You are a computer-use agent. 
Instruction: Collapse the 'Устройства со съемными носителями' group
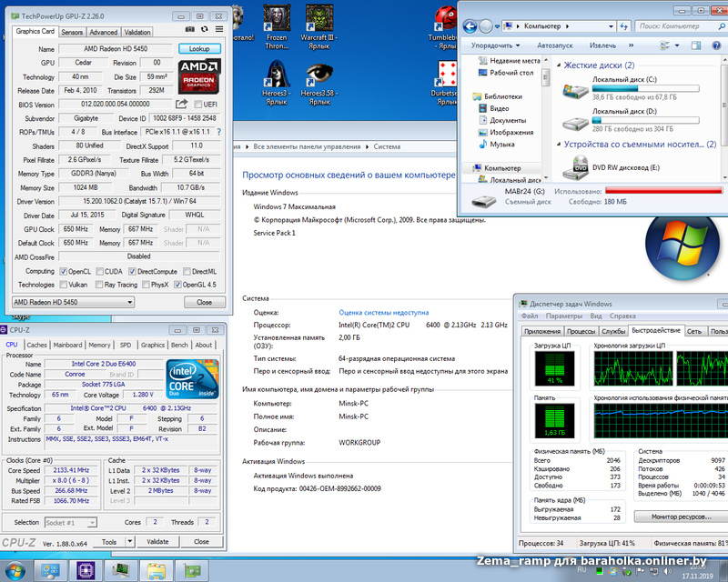click(x=559, y=145)
